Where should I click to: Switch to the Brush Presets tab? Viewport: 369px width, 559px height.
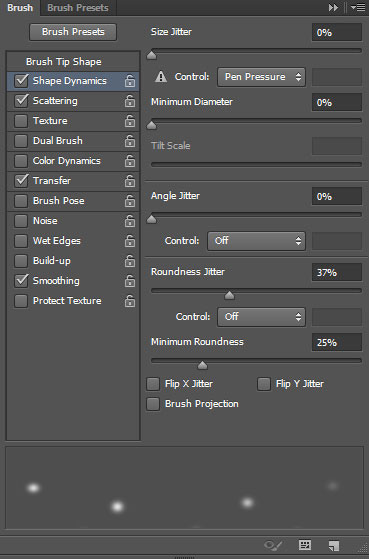[x=78, y=7]
